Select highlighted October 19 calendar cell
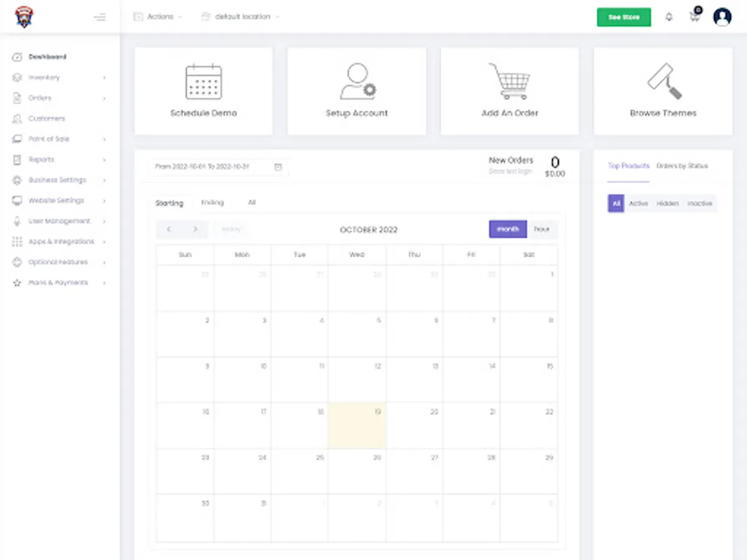The image size is (747, 560). [x=357, y=426]
